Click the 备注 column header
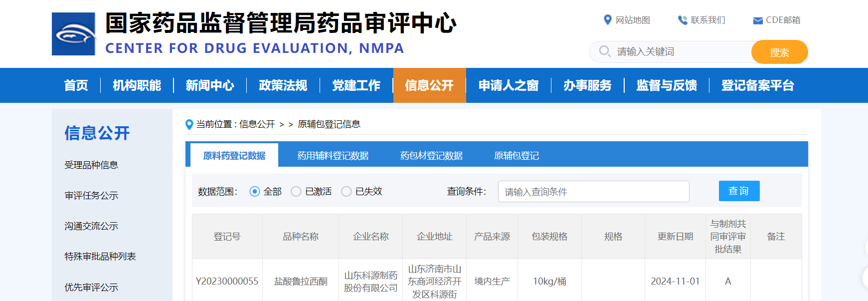This screenshot has width=868, height=301. (776, 237)
